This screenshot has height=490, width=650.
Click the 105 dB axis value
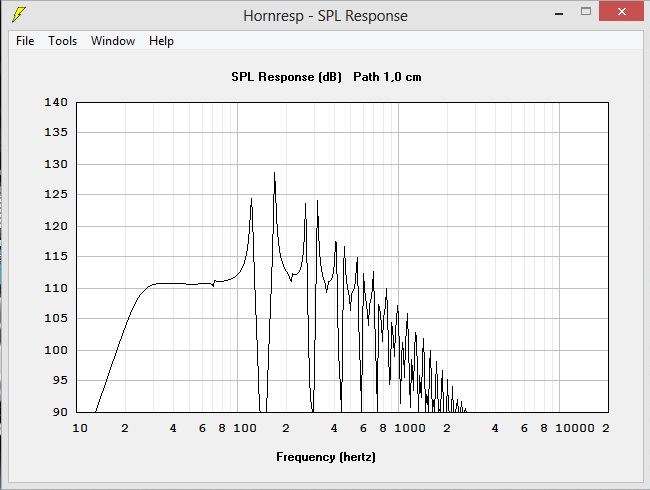click(x=56, y=318)
